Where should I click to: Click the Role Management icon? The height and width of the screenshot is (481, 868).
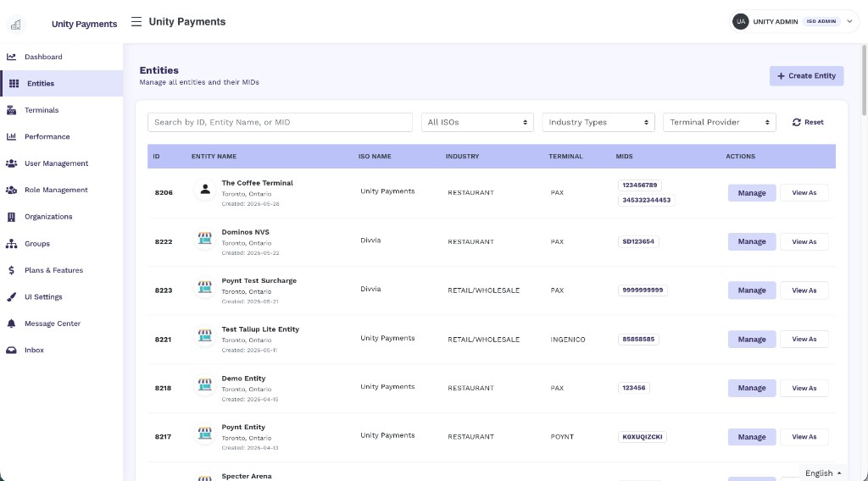[x=11, y=190]
